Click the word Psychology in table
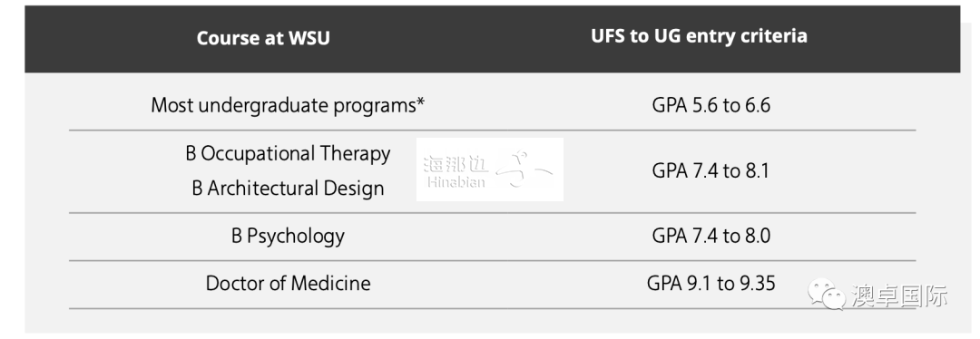Screen dimensions: 980x339 (296, 236)
